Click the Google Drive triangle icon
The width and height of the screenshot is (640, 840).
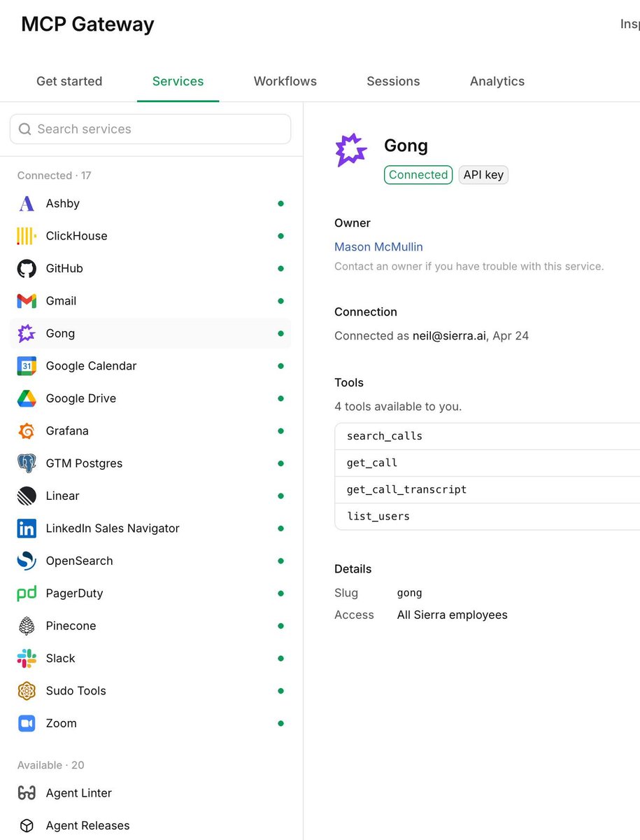(x=27, y=398)
